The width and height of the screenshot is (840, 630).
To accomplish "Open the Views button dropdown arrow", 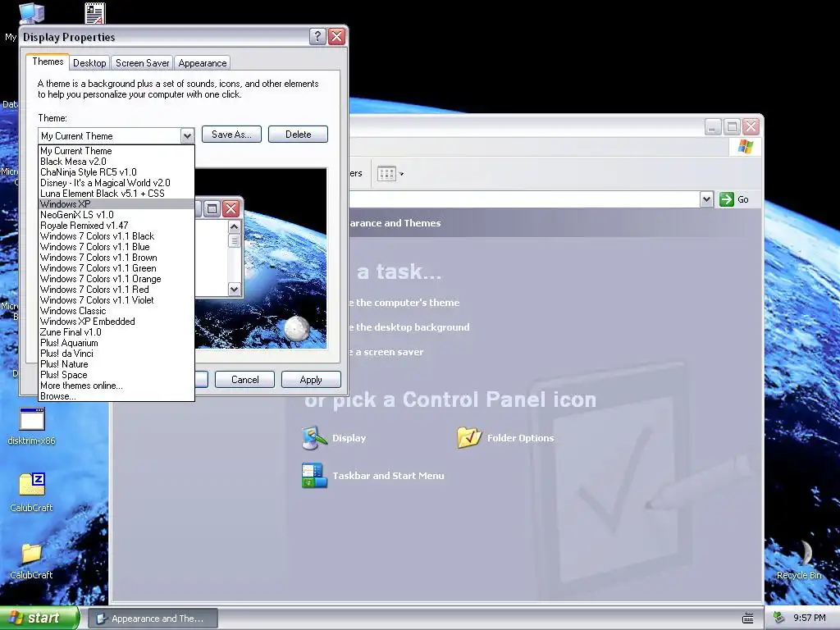I will tap(401, 174).
